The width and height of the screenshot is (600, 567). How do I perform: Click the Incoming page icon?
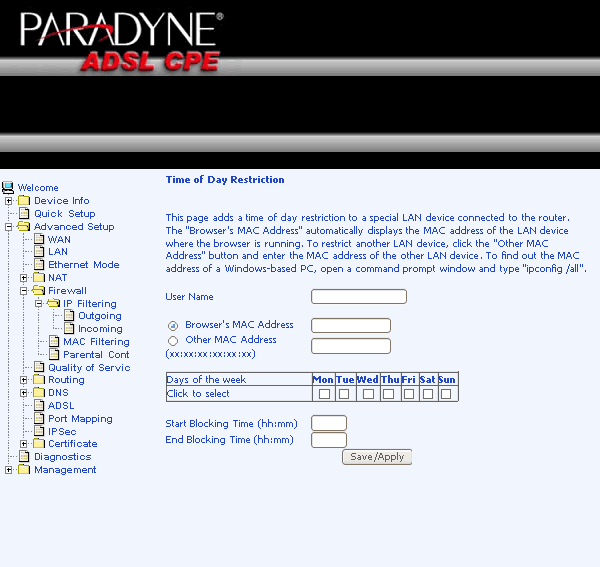click(x=69, y=328)
